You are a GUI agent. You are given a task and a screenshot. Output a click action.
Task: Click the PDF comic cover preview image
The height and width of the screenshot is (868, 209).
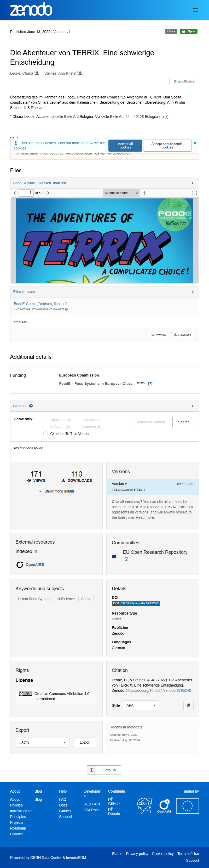point(104,241)
